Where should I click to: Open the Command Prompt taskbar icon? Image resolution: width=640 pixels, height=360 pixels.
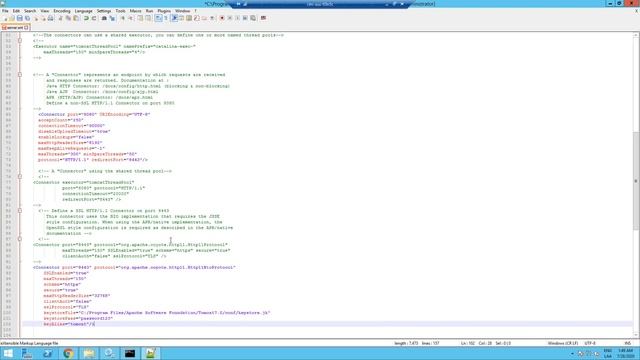130,353
